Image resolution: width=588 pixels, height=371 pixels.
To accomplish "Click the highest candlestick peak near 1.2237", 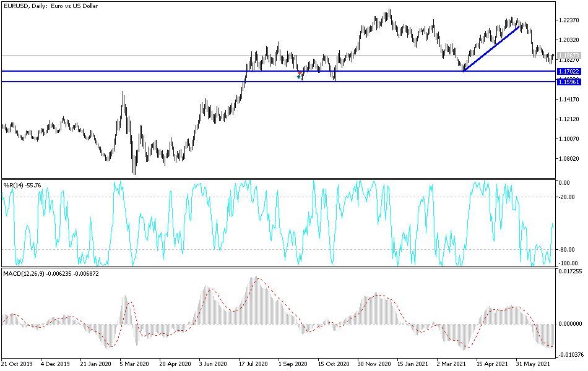I will 389,9.
